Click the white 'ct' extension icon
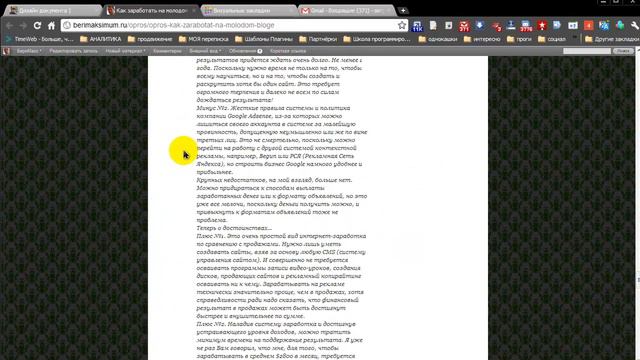Viewport: 640px width, 360px height. coord(573,26)
